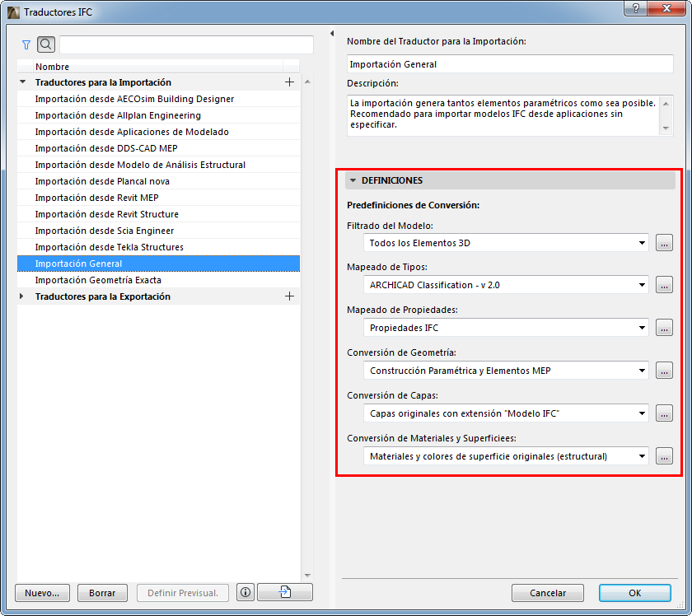Select Importación desde DDS-CAD MEP

pos(158,148)
